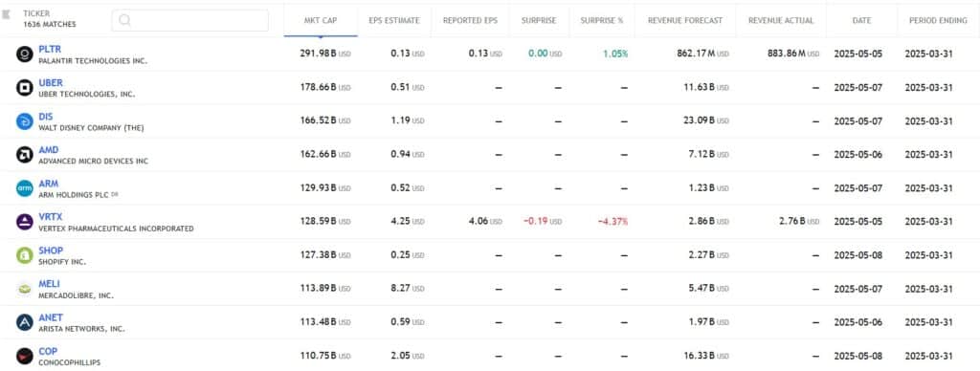Sort by EPS ESTIMATE column header
The height and width of the screenshot is (371, 980).
tap(394, 21)
